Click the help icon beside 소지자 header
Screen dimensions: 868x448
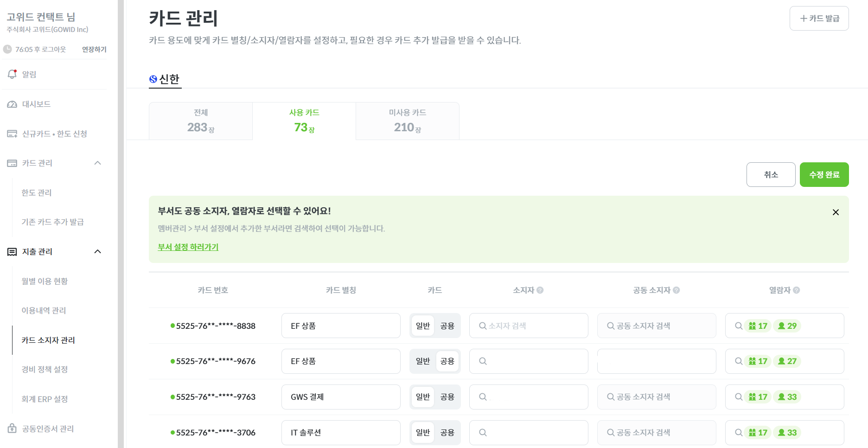pyautogui.click(x=540, y=290)
